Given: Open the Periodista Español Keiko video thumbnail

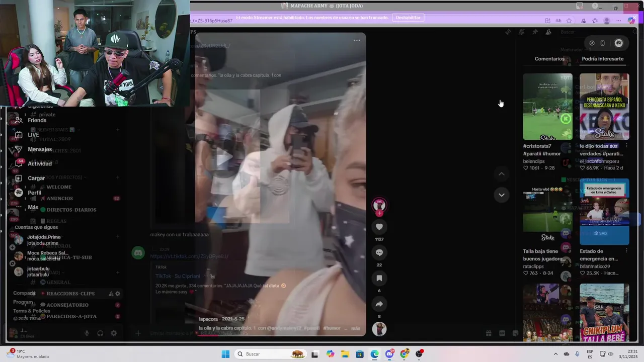Looking at the screenshot, I should [x=604, y=107].
